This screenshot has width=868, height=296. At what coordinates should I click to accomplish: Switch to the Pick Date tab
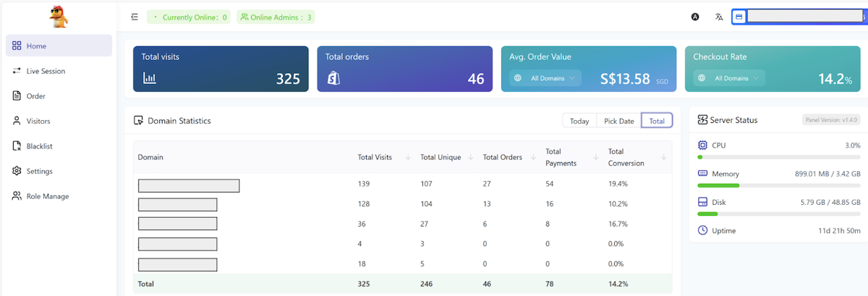(x=619, y=121)
